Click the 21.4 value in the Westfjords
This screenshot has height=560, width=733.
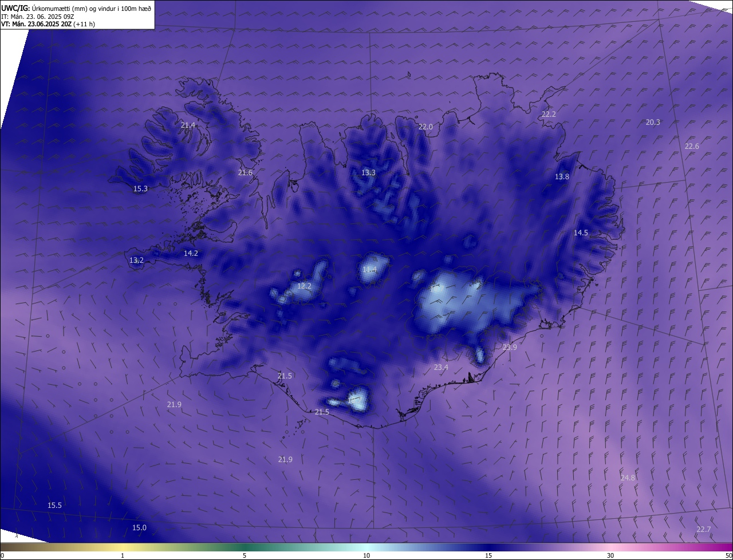(188, 125)
